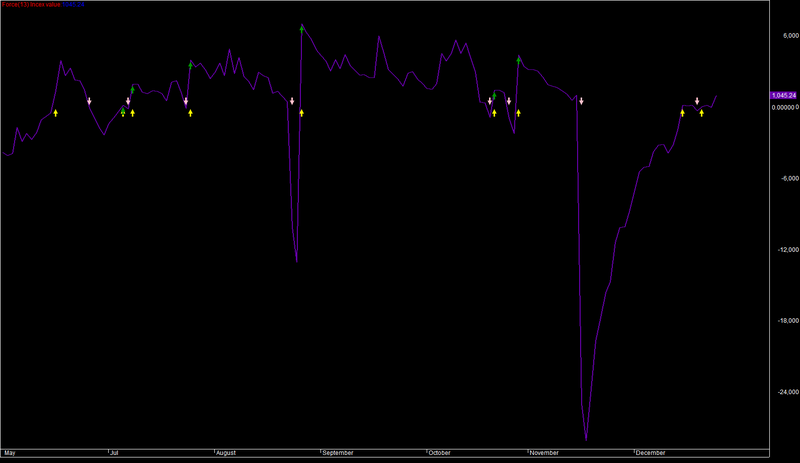
Task: Click the 6,000 axis label
Action: point(791,36)
